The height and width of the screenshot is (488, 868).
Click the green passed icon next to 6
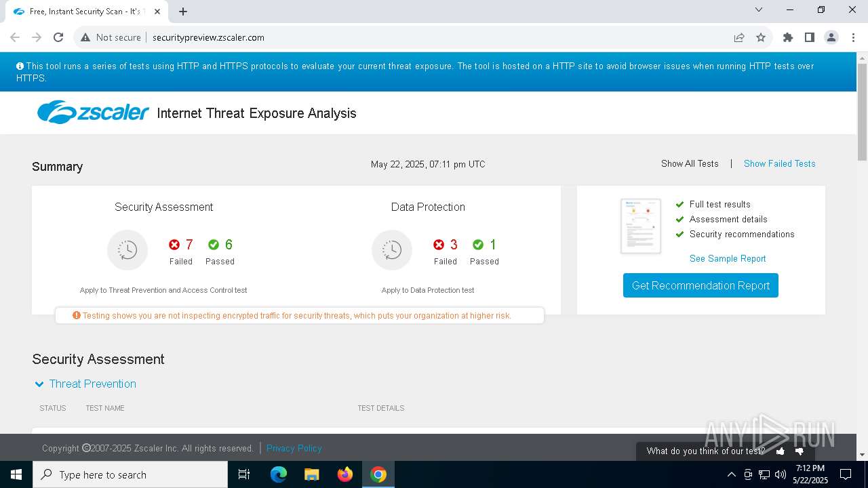214,245
